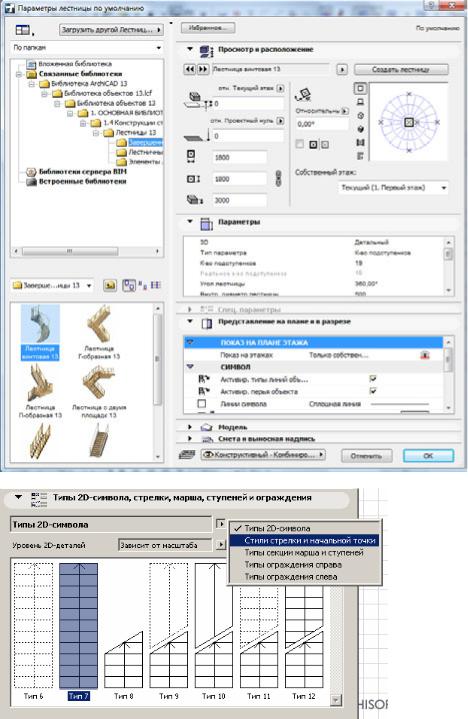This screenshot has height=719, width=468.
Task: Collapse СИМВОЛ group in plan settings list
Action: coord(190,367)
